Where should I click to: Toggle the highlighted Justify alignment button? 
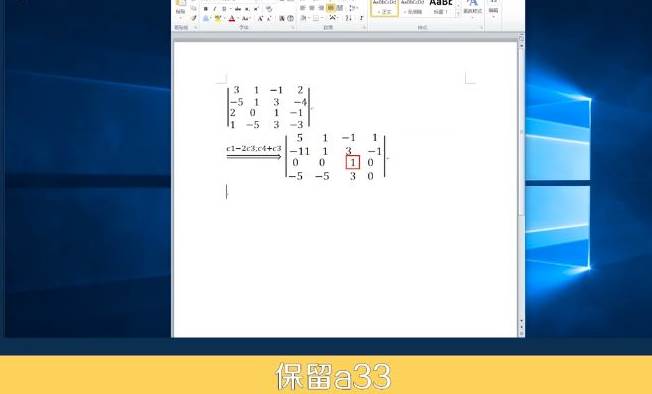[x=331, y=8]
